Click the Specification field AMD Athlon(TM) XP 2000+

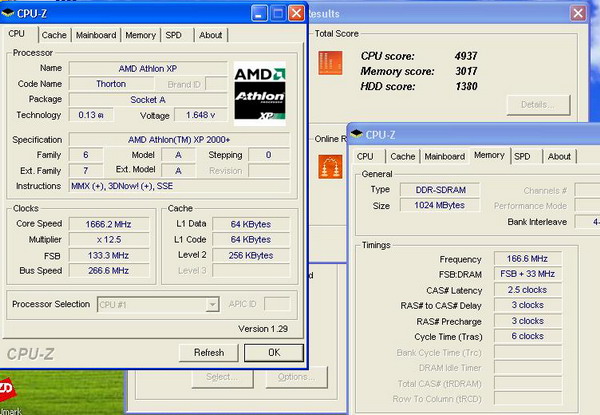(179, 140)
